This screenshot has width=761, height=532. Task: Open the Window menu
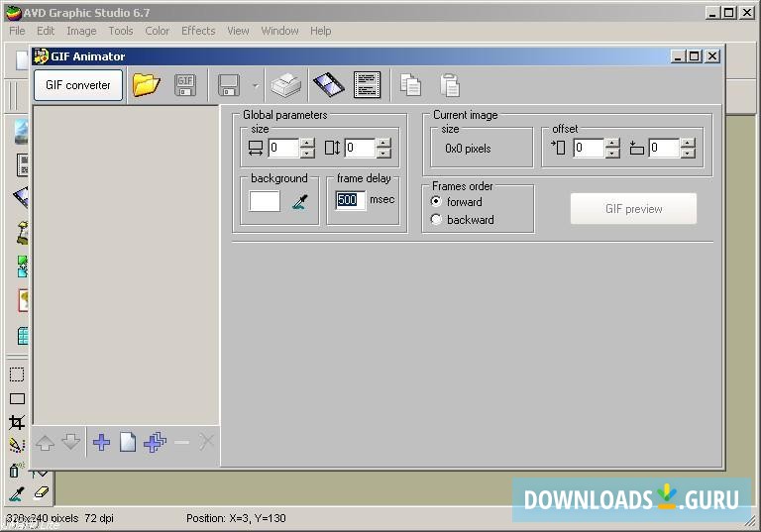pyautogui.click(x=280, y=31)
